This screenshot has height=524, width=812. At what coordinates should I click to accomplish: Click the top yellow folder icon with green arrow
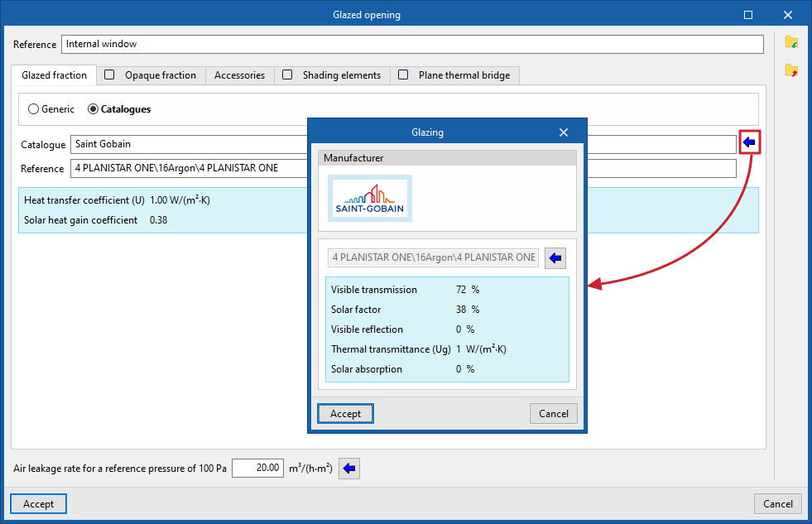(x=791, y=42)
